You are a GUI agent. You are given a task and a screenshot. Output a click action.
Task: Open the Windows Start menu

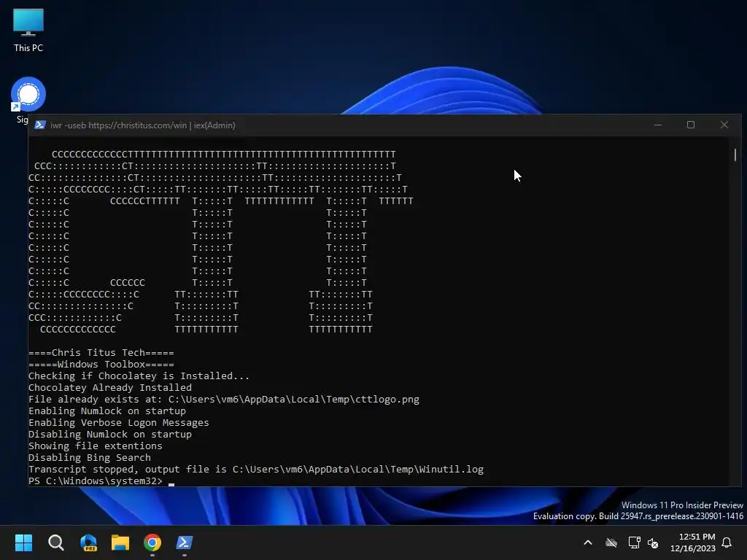[24, 542]
